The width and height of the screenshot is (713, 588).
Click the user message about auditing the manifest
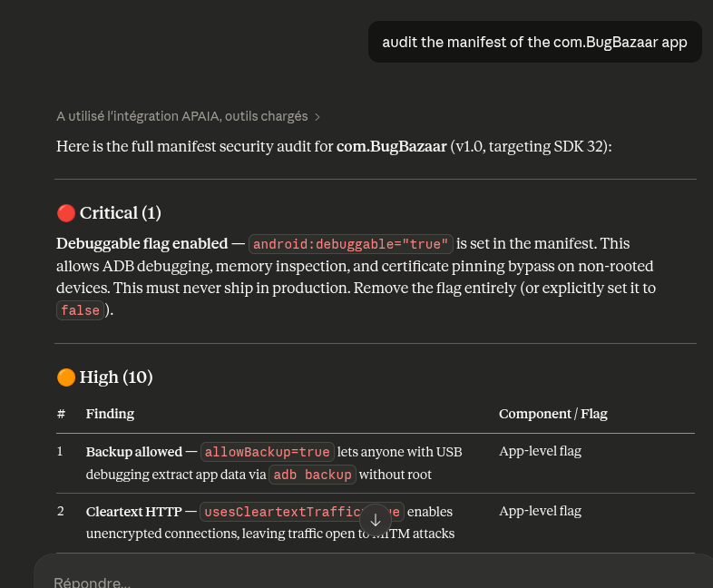coord(534,42)
